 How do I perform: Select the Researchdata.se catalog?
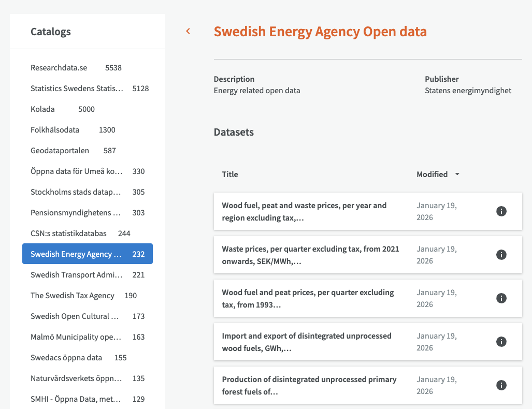[x=59, y=68]
